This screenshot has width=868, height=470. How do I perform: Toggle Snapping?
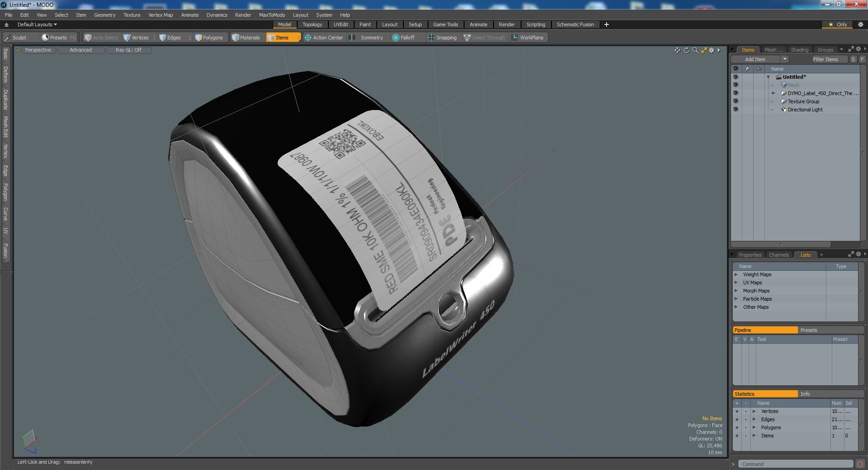(442, 38)
